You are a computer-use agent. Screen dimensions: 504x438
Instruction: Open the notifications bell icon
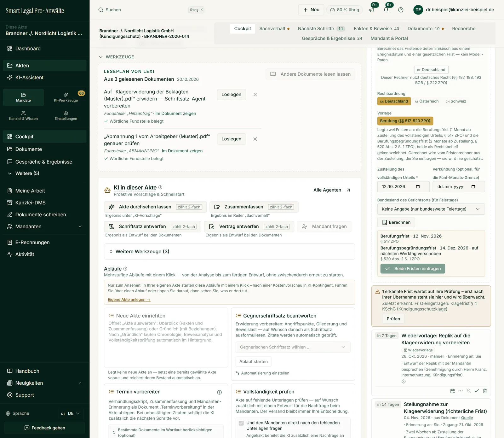[x=386, y=10]
